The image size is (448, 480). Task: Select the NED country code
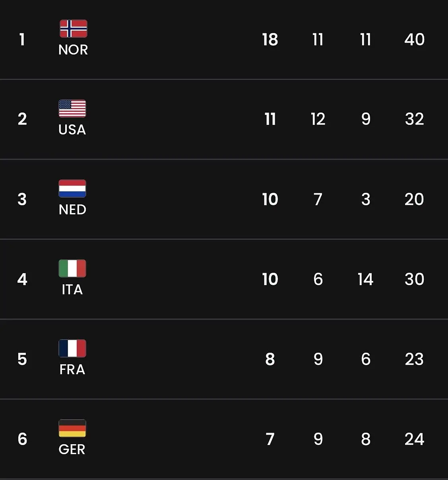click(72, 210)
